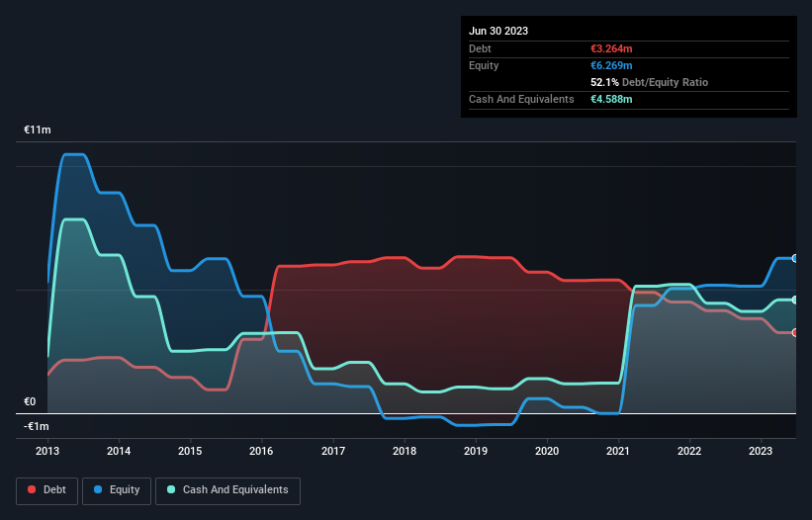
Task: Click the 2019 x-axis label
Action: [476, 451]
